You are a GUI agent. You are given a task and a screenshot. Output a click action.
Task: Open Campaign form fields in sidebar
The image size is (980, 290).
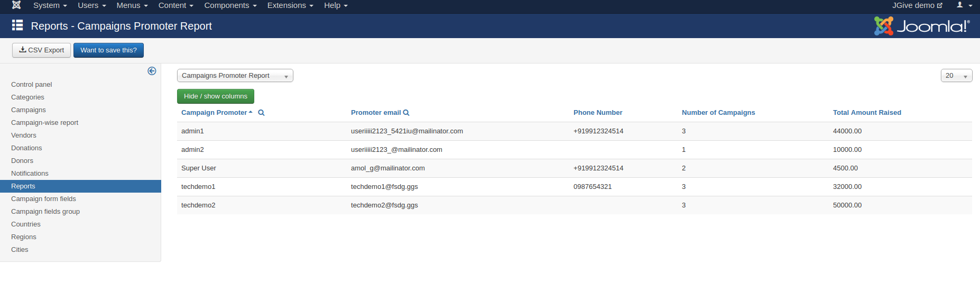click(x=43, y=199)
